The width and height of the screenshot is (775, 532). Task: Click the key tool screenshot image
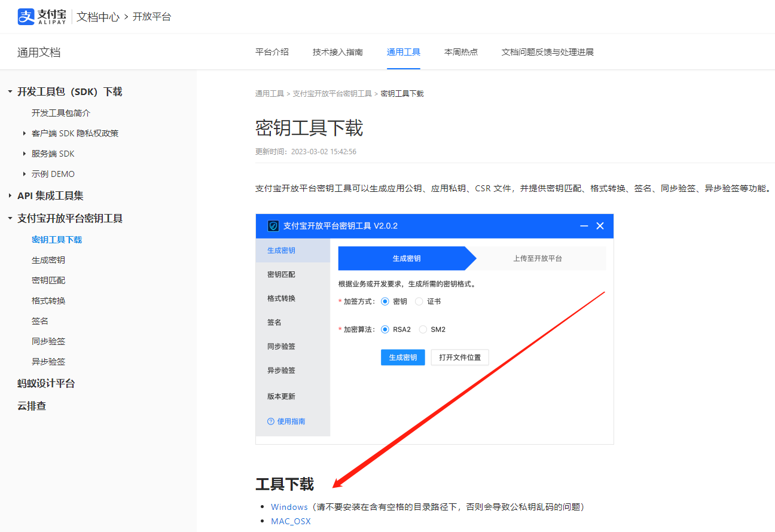[x=435, y=329]
